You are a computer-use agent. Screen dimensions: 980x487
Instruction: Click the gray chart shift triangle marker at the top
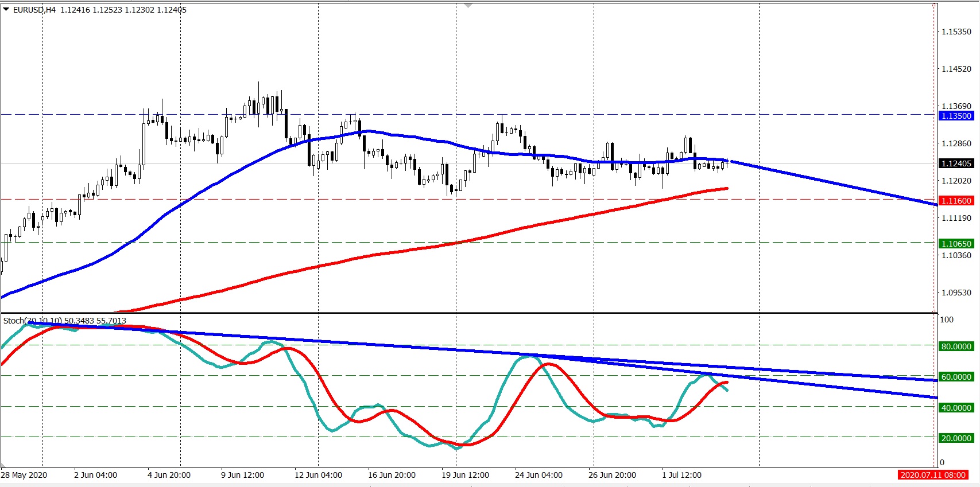click(x=468, y=5)
